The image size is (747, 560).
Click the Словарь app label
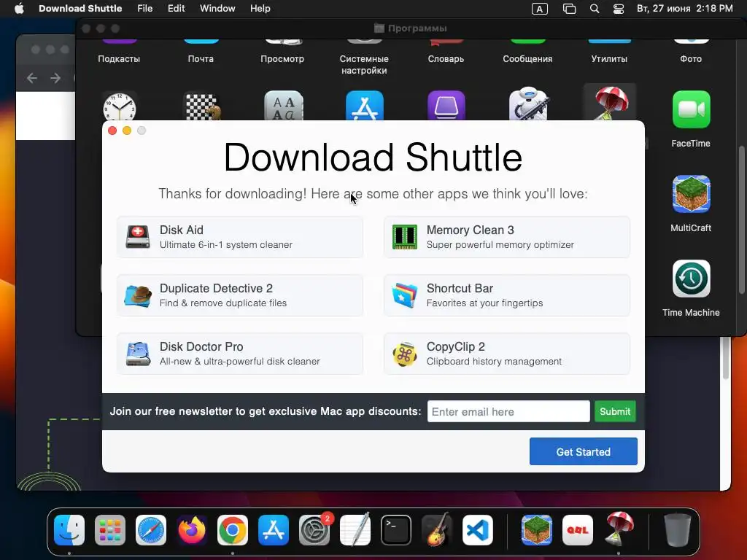click(x=446, y=59)
